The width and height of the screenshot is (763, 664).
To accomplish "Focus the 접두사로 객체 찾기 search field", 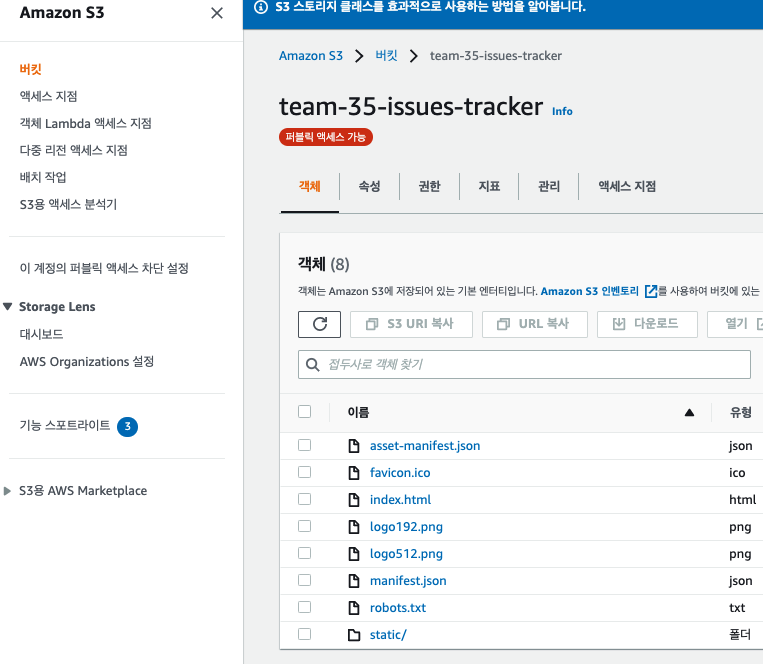I will click(x=524, y=364).
